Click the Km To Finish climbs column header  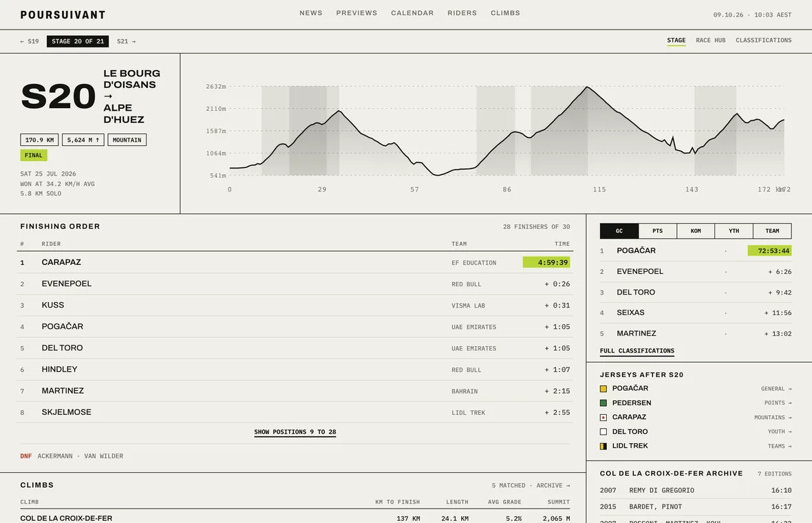pyautogui.click(x=397, y=502)
